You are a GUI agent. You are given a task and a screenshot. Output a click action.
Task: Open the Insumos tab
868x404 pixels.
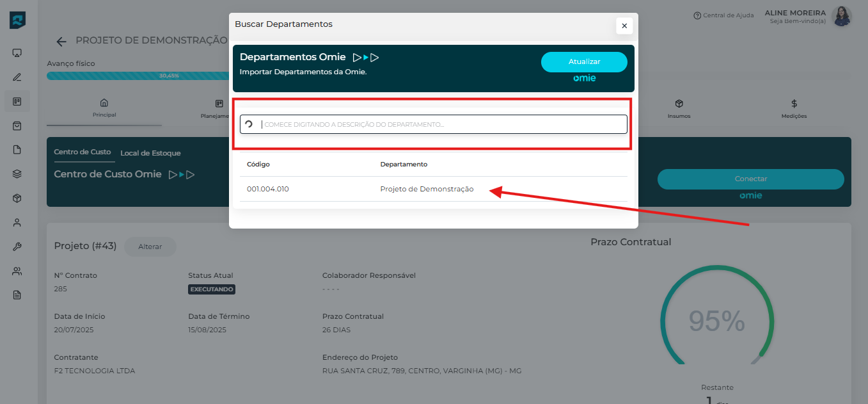click(679, 109)
